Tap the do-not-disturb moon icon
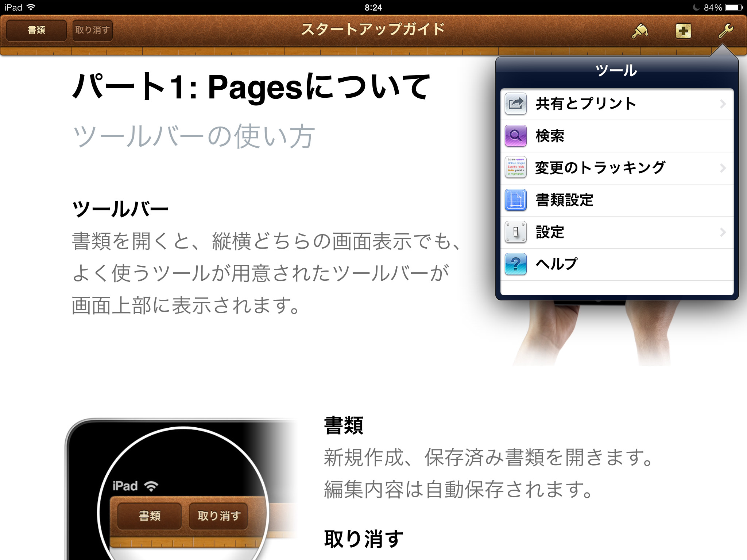The height and width of the screenshot is (560, 747). [696, 7]
